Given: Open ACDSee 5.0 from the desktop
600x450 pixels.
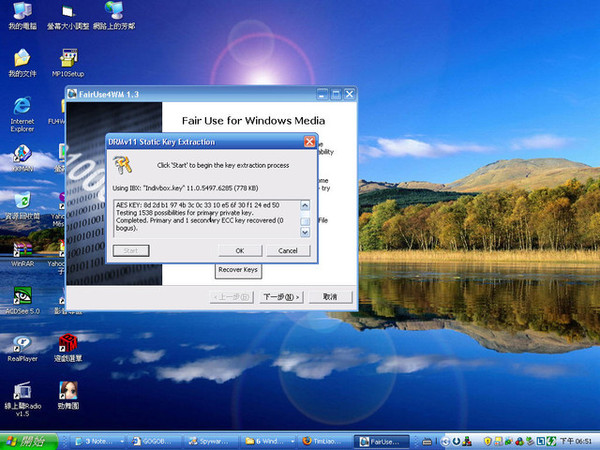Looking at the screenshot, I should [x=22, y=301].
